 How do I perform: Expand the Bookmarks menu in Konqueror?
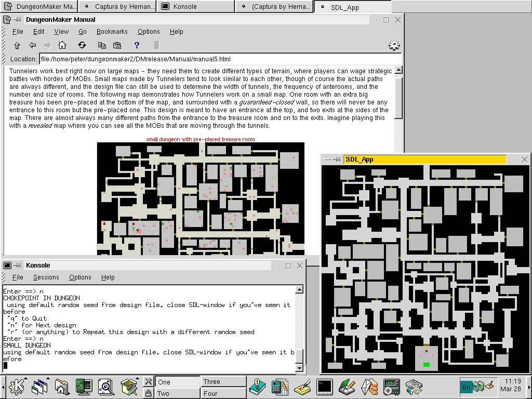tap(112, 32)
